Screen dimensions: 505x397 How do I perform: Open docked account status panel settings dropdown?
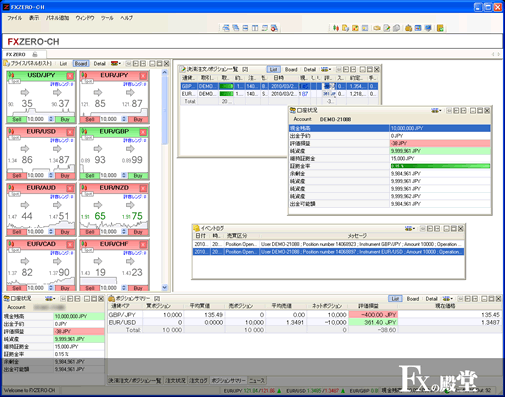point(50,299)
